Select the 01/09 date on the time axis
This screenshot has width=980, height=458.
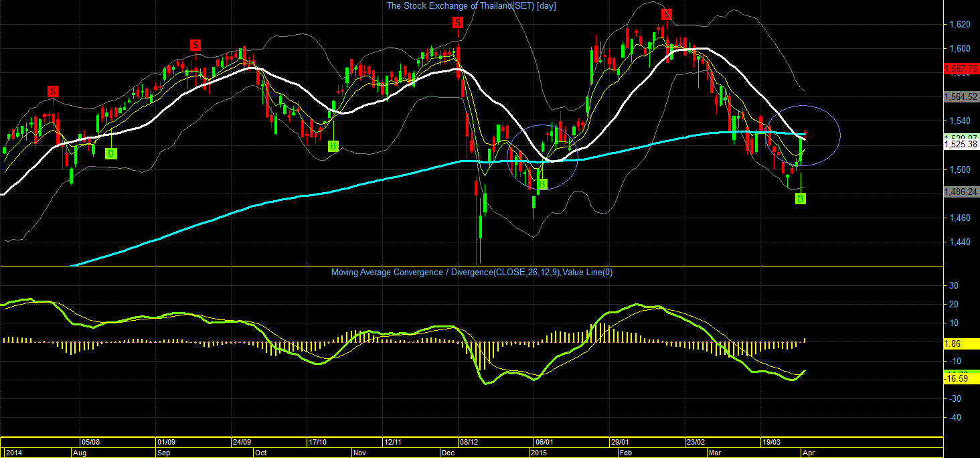coord(167,443)
